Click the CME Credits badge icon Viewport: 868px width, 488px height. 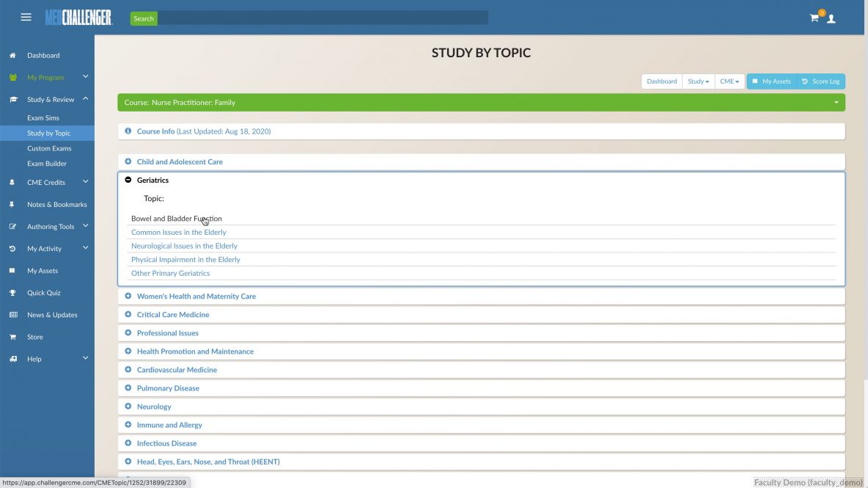click(x=12, y=182)
